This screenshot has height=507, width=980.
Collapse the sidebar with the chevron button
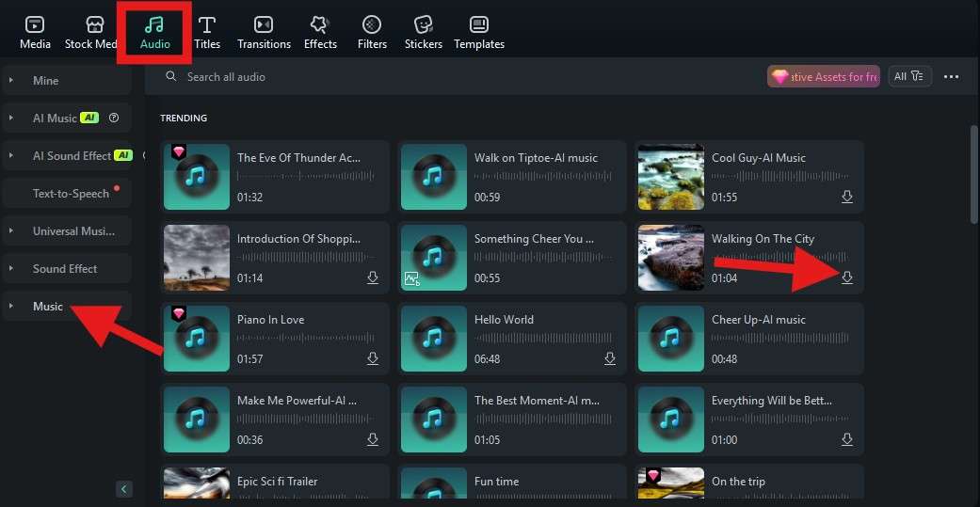tap(123, 488)
